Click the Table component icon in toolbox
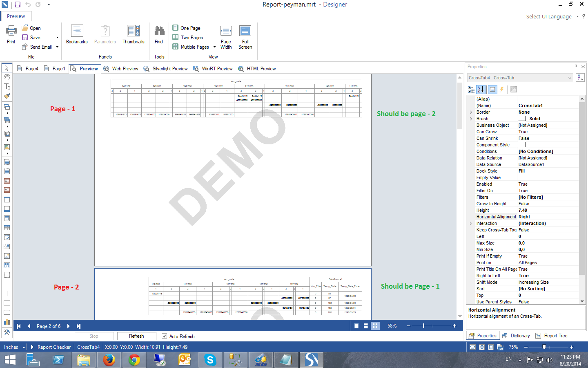The image size is (588, 368). pyautogui.click(x=7, y=228)
